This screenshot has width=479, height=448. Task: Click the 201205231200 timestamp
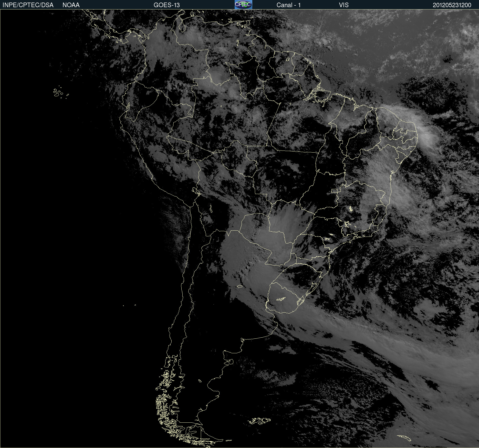coord(452,5)
